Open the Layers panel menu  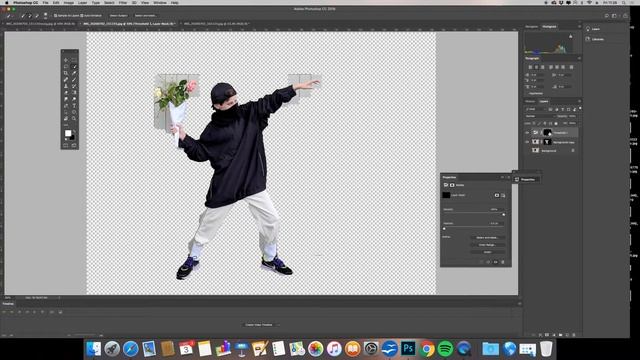(x=580, y=101)
